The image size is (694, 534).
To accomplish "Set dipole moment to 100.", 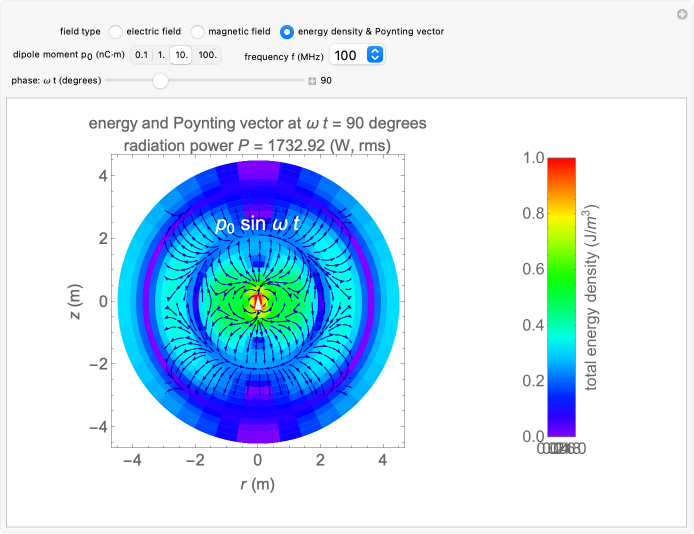I will [x=207, y=55].
